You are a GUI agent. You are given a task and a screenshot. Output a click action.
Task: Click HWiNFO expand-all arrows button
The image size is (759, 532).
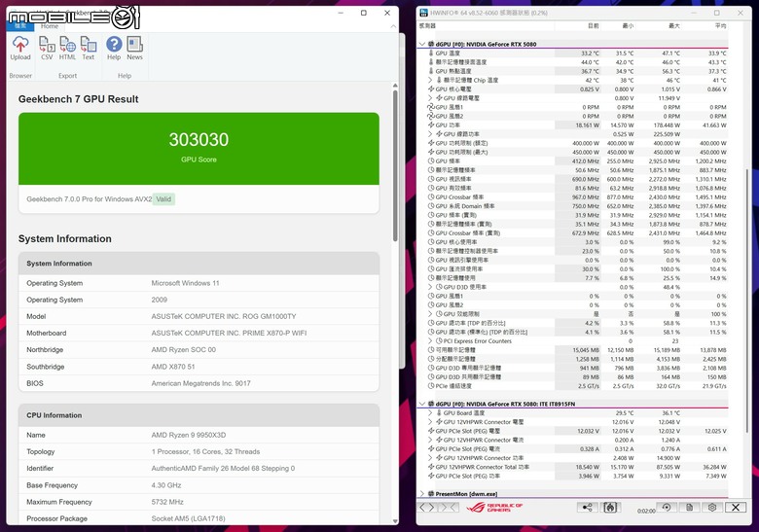[x=427, y=507]
